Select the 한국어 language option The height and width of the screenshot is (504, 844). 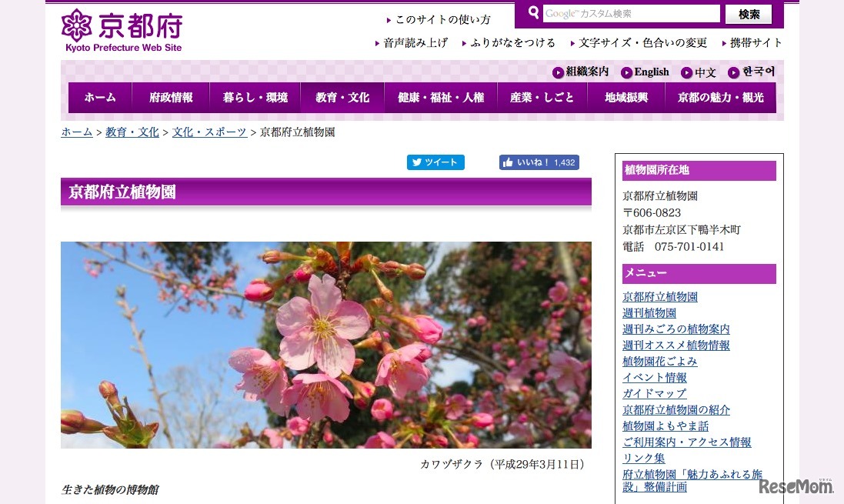(x=757, y=72)
